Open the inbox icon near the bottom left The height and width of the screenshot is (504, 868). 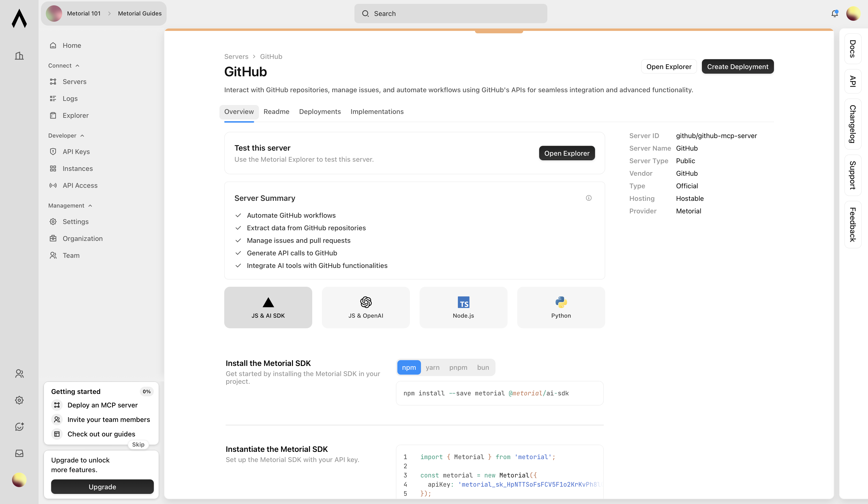[19, 453]
